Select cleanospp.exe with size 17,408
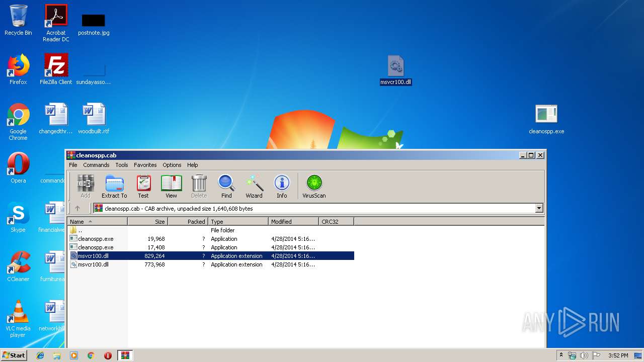 tap(211, 247)
